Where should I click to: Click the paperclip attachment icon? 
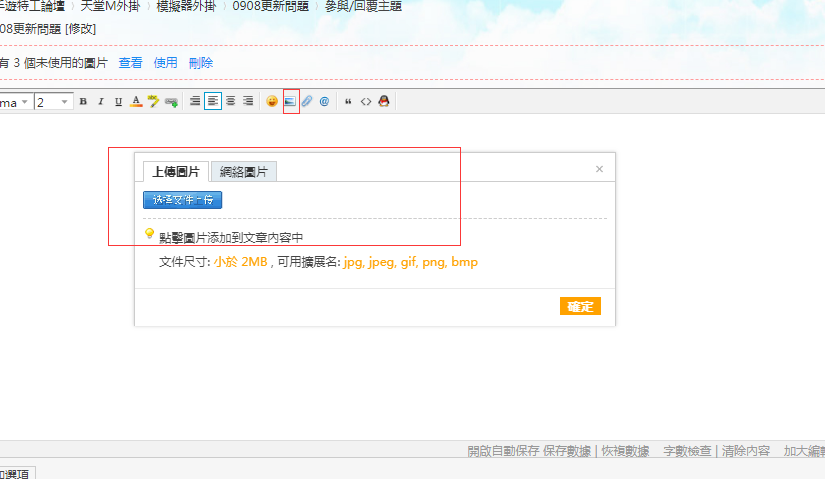[x=307, y=101]
